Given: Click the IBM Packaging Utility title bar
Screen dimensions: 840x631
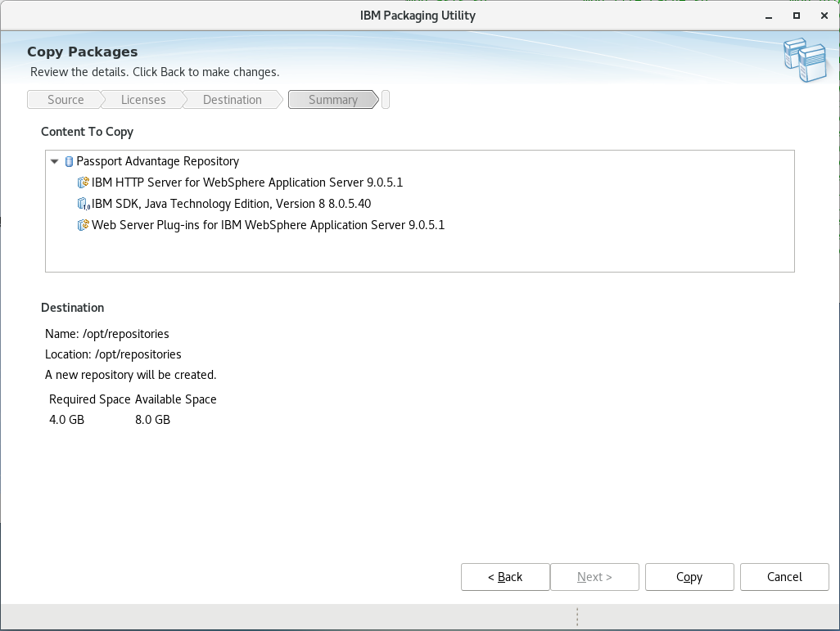Looking at the screenshot, I should point(418,16).
